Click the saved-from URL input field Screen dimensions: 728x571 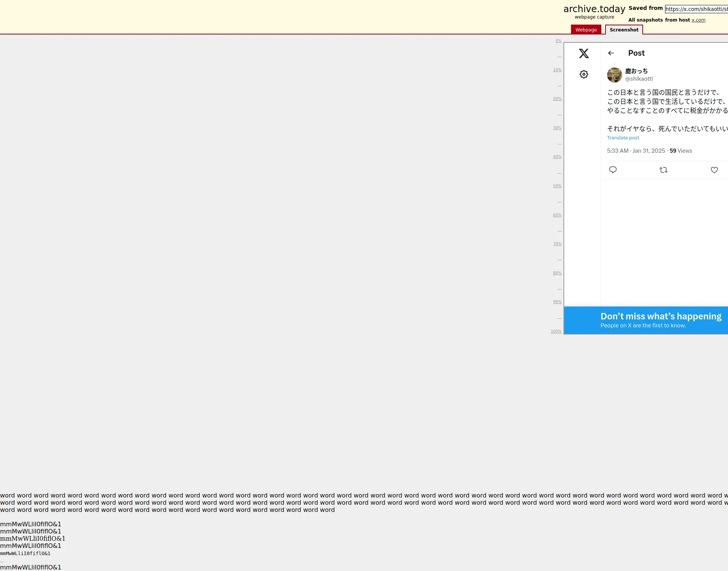[696, 9]
